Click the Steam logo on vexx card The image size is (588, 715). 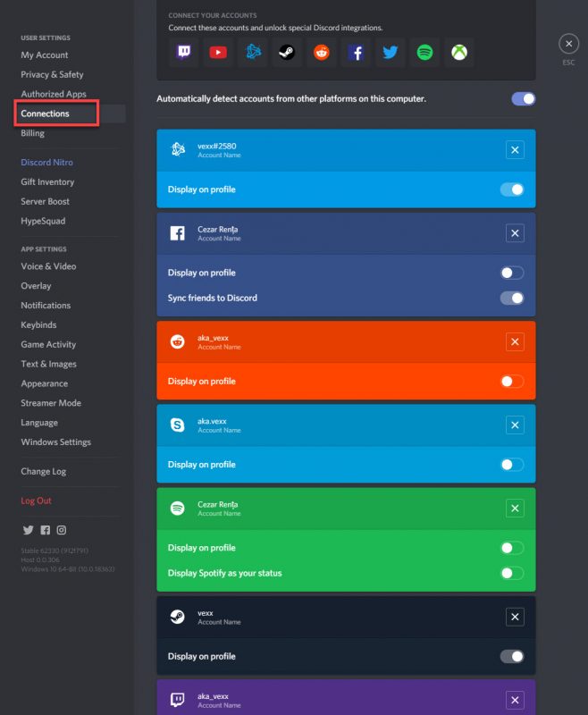(x=177, y=617)
